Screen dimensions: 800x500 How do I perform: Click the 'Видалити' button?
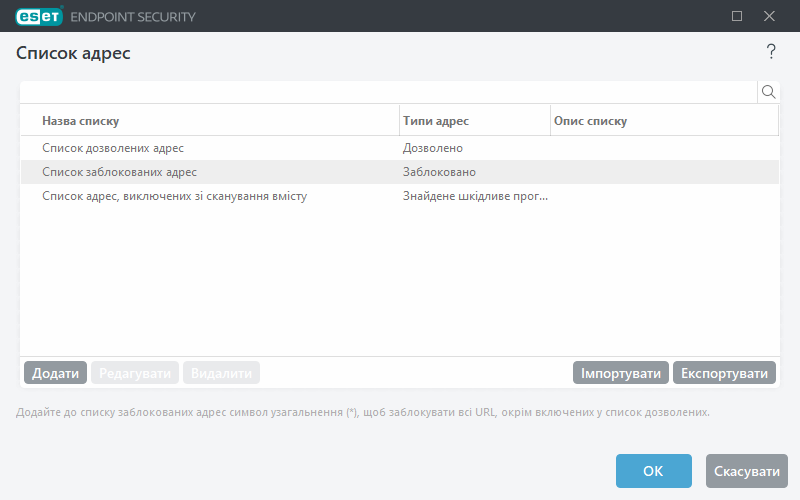[x=221, y=373]
